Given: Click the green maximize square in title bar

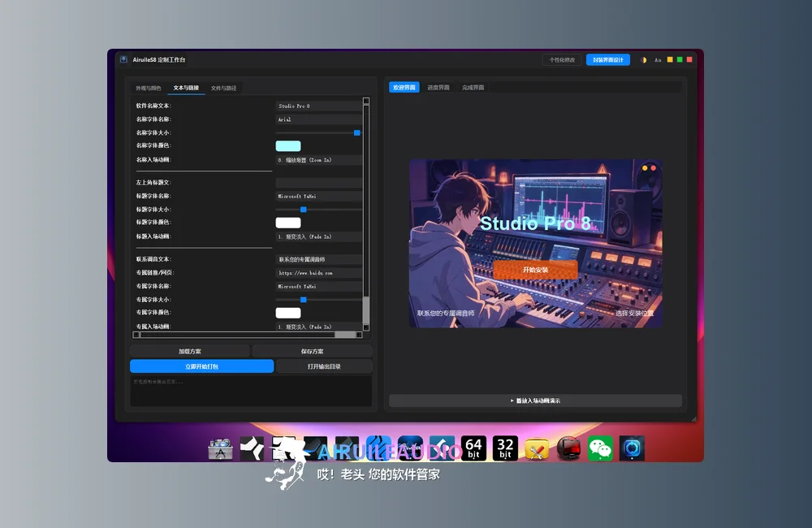Looking at the screenshot, I should (680, 59).
